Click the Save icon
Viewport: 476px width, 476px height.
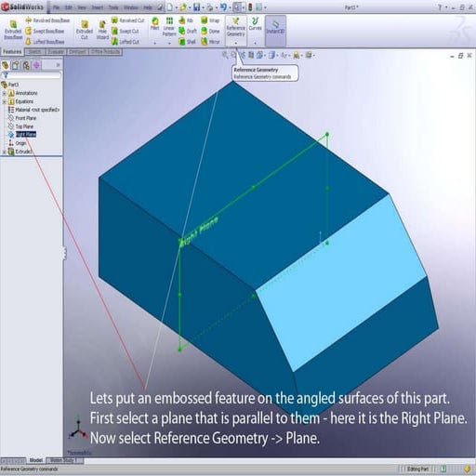pyautogui.click(x=196, y=7)
